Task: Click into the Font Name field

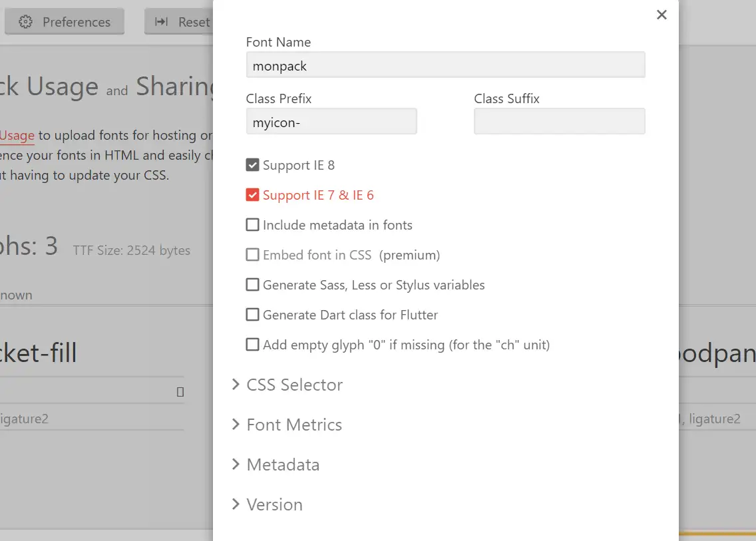Action: [446, 65]
